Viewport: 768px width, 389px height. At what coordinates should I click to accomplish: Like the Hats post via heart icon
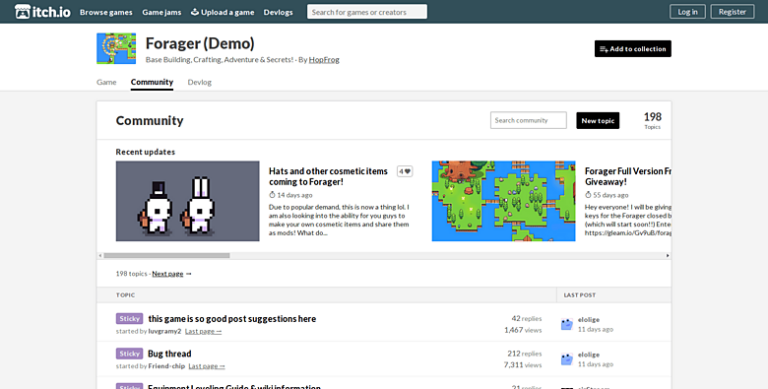[405, 171]
